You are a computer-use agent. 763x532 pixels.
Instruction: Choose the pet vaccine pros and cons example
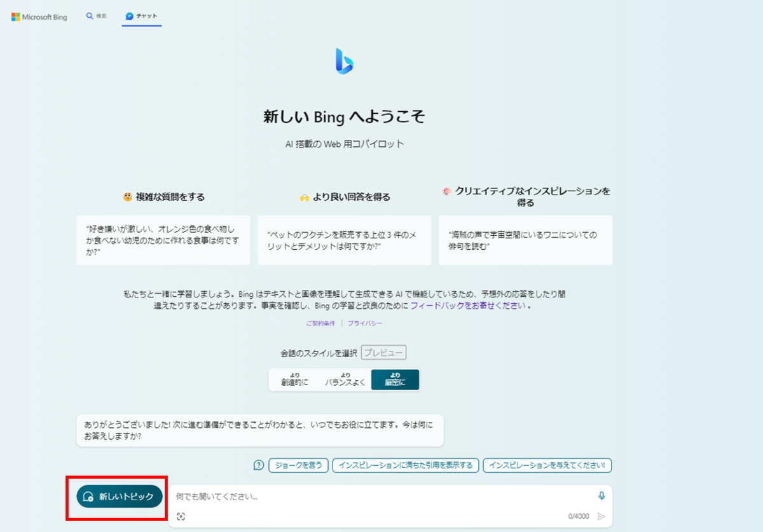pos(344,240)
